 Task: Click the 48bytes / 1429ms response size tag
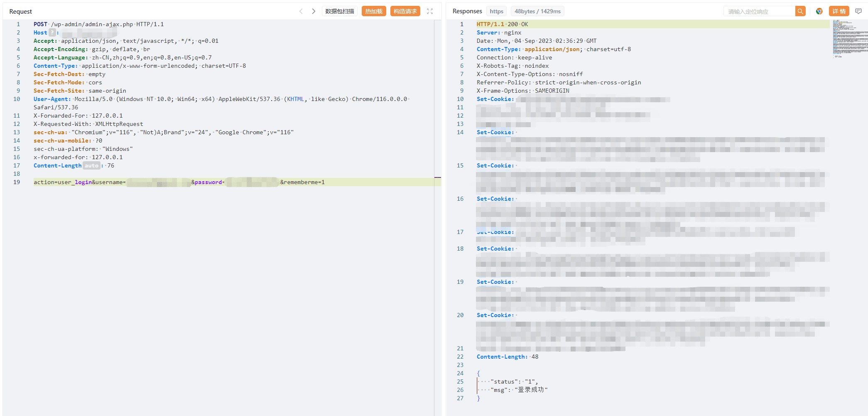click(x=537, y=11)
